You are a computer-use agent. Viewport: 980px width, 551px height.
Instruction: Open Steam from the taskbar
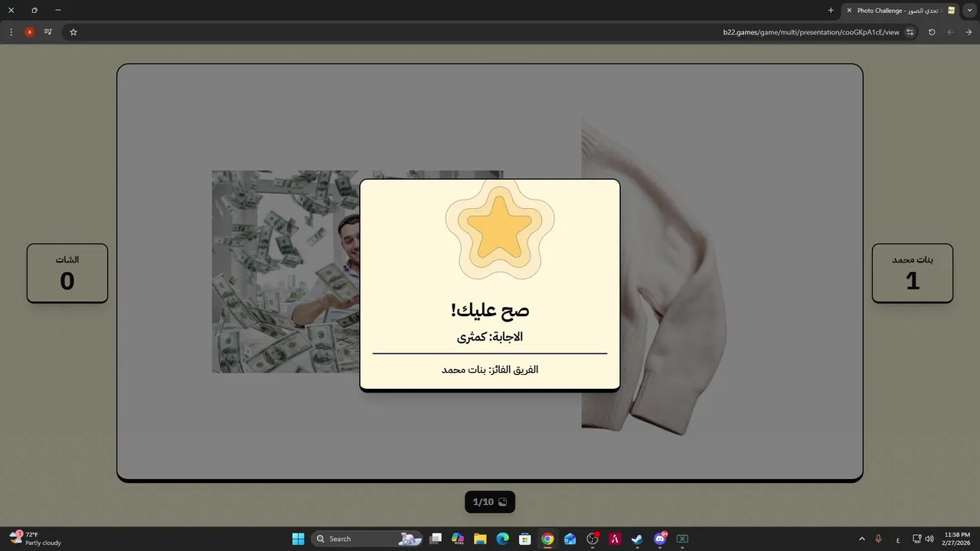click(637, 539)
